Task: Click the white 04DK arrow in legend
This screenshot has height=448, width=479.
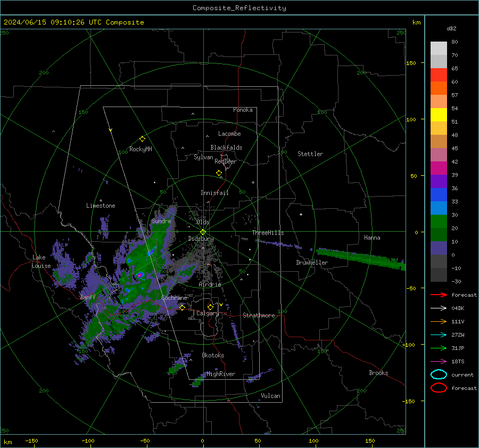Action: [439, 308]
